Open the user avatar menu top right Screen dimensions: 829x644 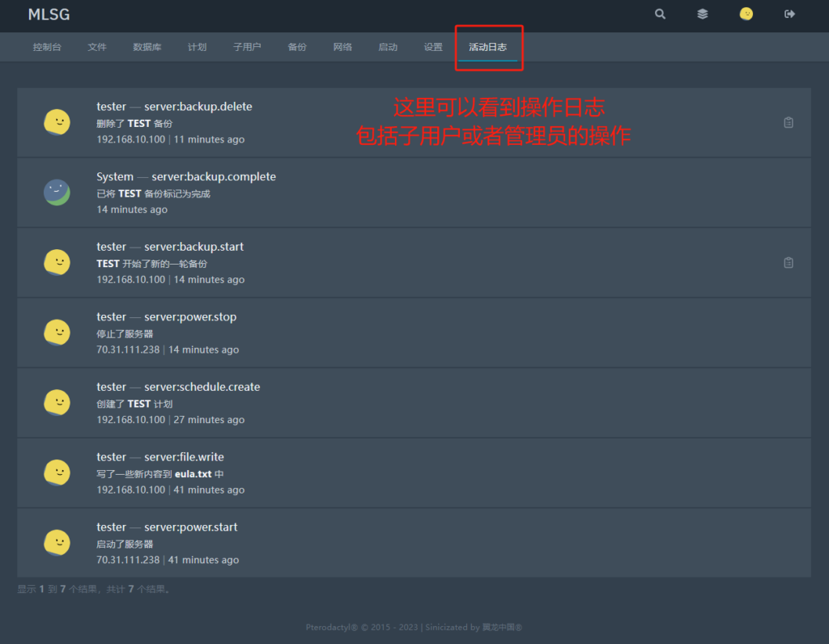point(746,14)
